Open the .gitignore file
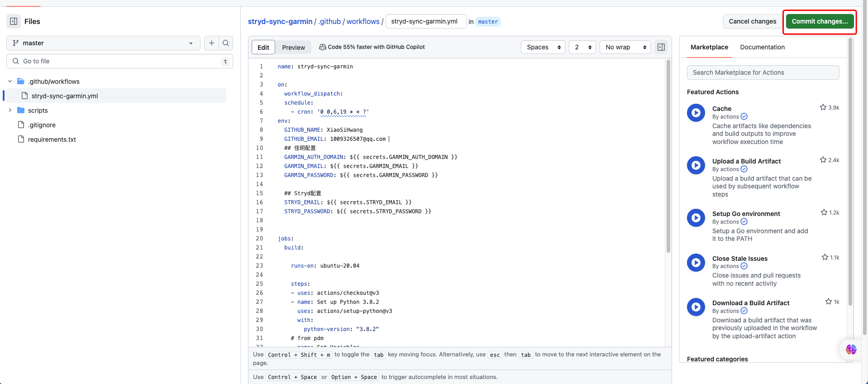Viewport: 868px width, 384px height. pos(42,125)
